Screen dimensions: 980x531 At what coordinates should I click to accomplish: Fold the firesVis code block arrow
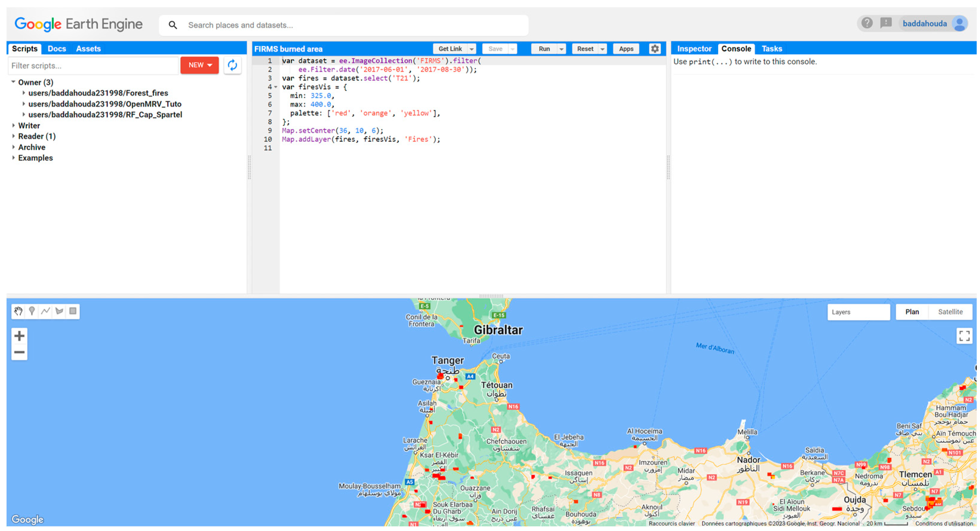coord(276,87)
